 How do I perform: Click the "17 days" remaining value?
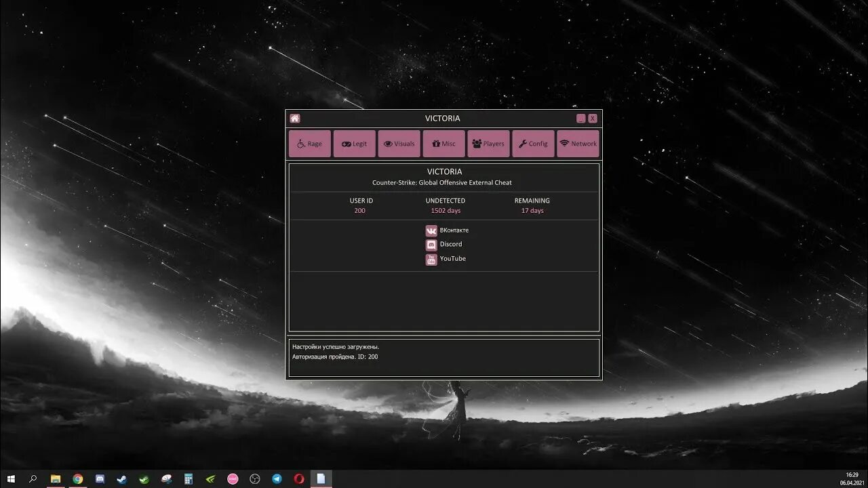532,211
